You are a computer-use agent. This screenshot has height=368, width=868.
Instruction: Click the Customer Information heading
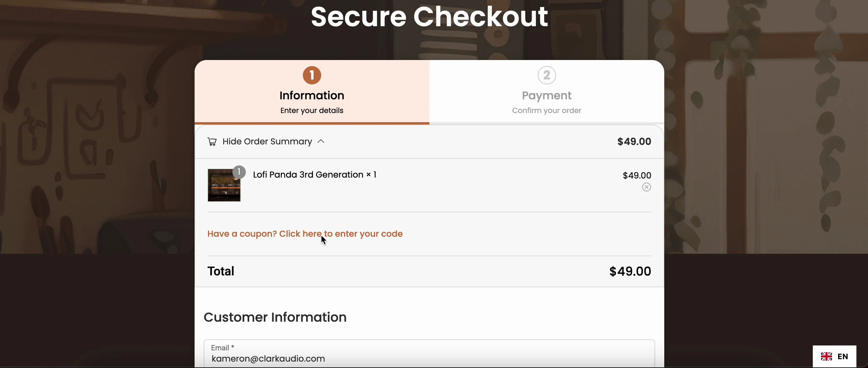275,317
